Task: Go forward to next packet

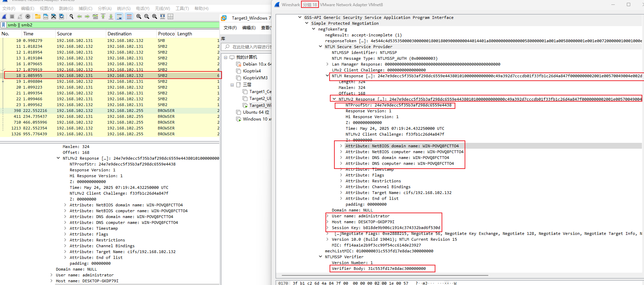Action: (87, 16)
